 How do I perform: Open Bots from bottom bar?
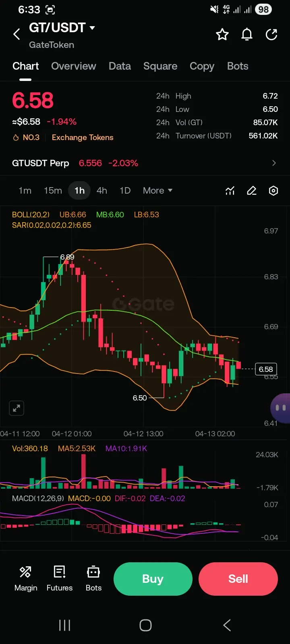point(93,579)
